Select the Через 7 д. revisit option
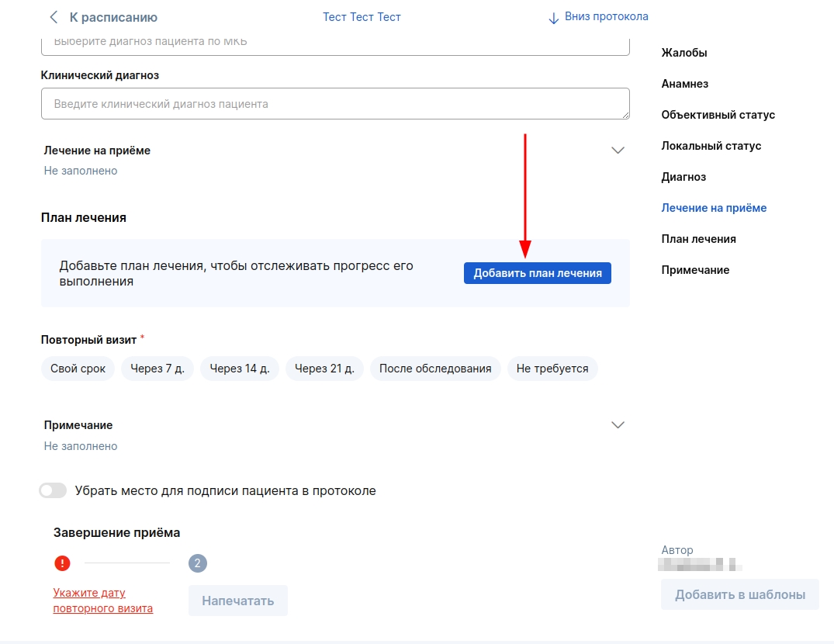 click(x=157, y=369)
